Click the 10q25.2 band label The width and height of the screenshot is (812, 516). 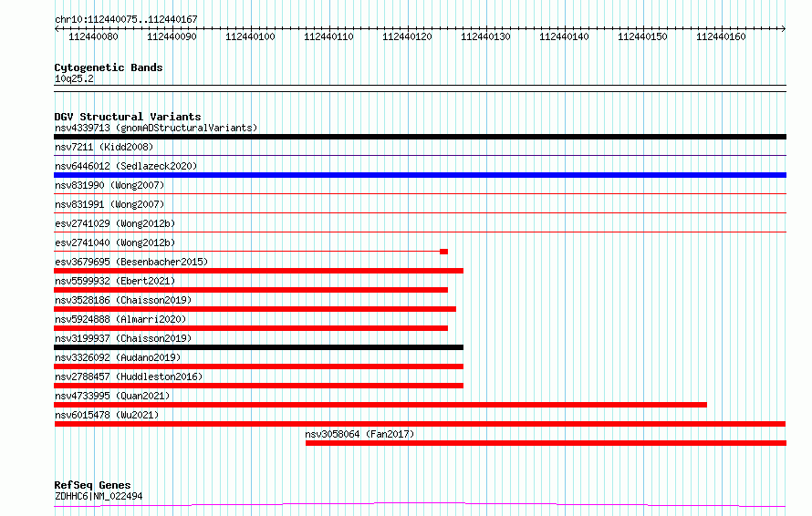point(74,78)
